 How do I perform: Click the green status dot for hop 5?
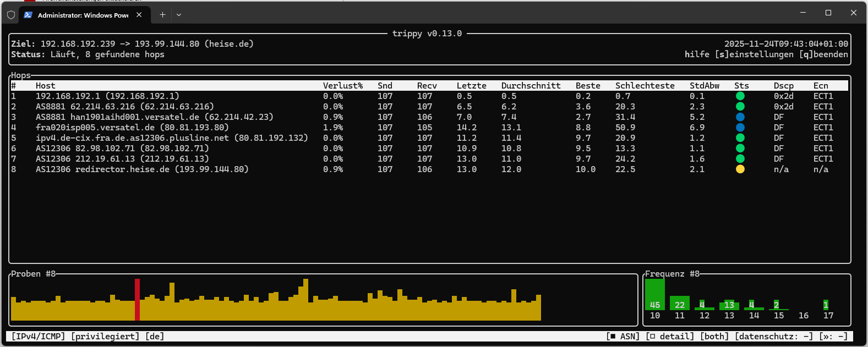pos(740,137)
